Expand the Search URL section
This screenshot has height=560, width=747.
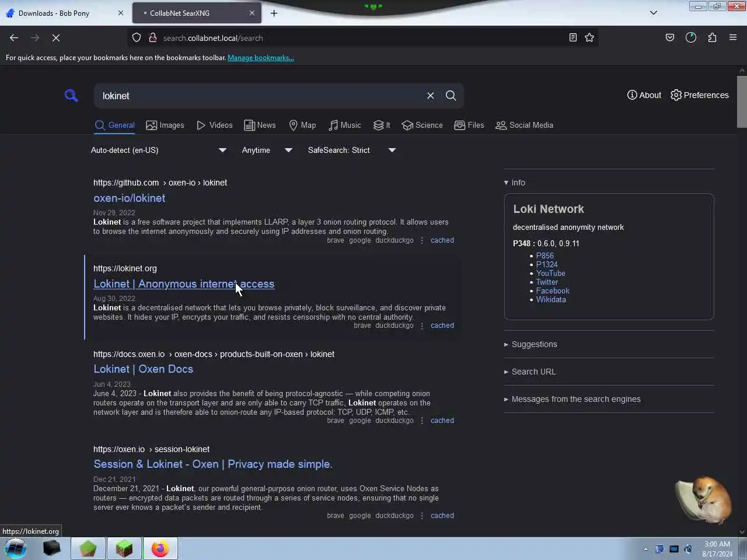pyautogui.click(x=530, y=372)
